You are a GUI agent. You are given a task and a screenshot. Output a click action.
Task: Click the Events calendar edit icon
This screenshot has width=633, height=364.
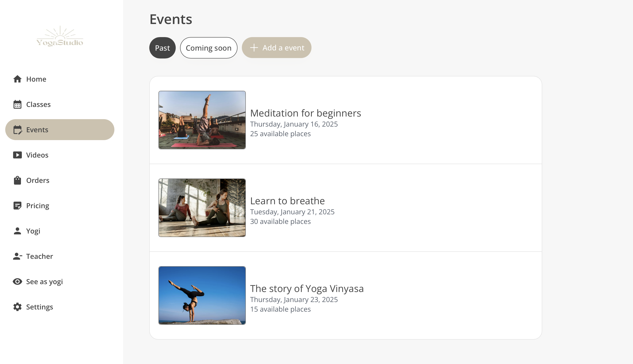pos(17,130)
